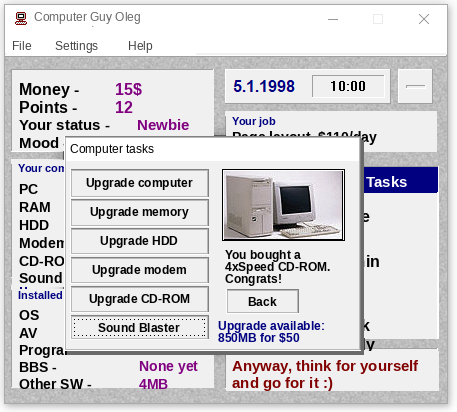Click the HDD row label
The width and height of the screenshot is (457, 412).
[x=34, y=225]
